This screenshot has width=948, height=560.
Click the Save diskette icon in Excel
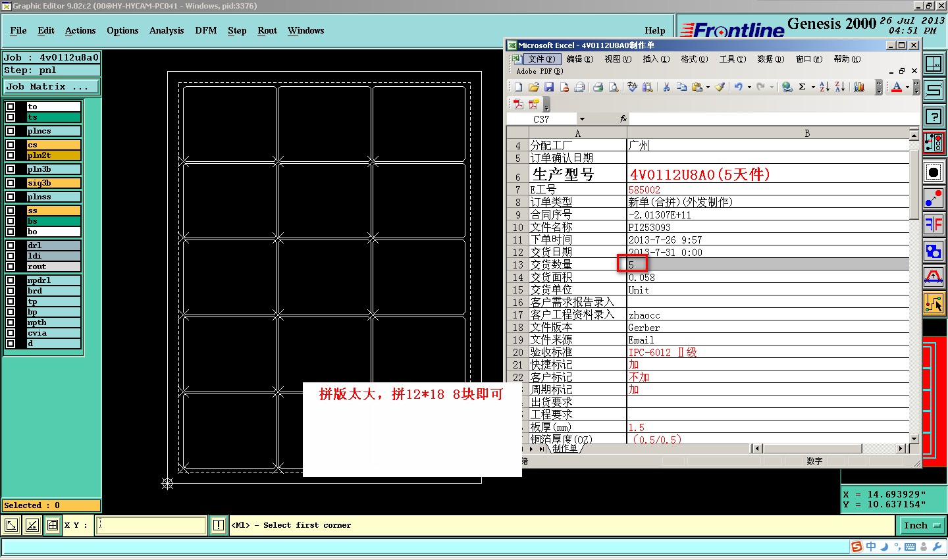(x=548, y=87)
